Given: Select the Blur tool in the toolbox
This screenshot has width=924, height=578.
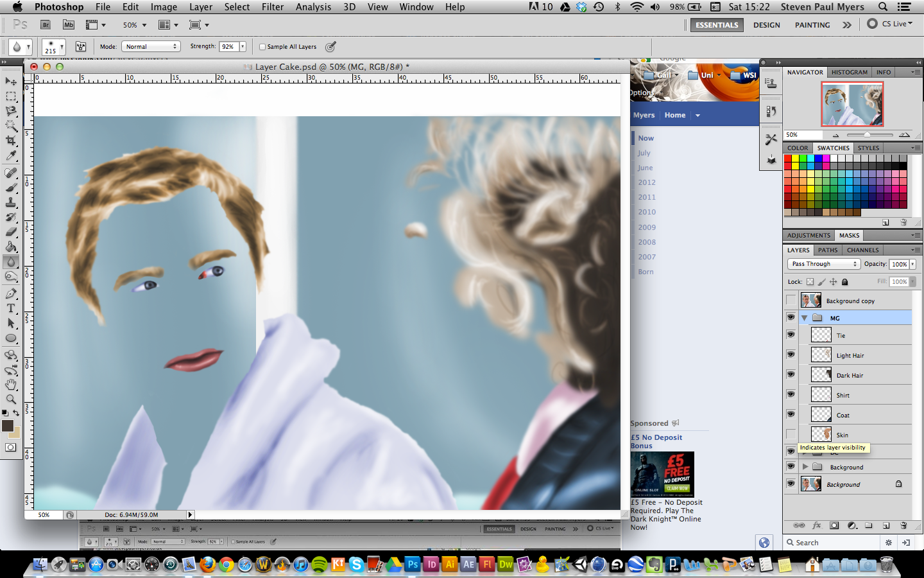Looking at the screenshot, I should 11,262.
